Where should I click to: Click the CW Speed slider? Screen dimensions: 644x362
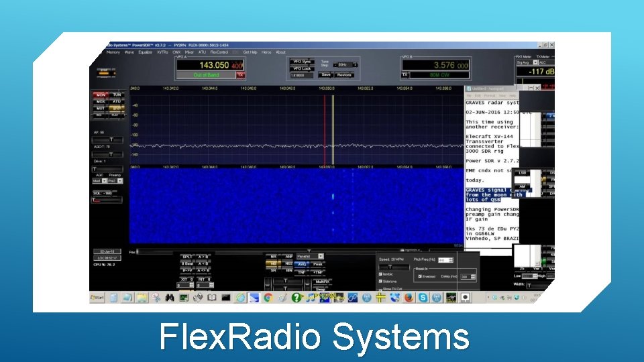point(394,267)
